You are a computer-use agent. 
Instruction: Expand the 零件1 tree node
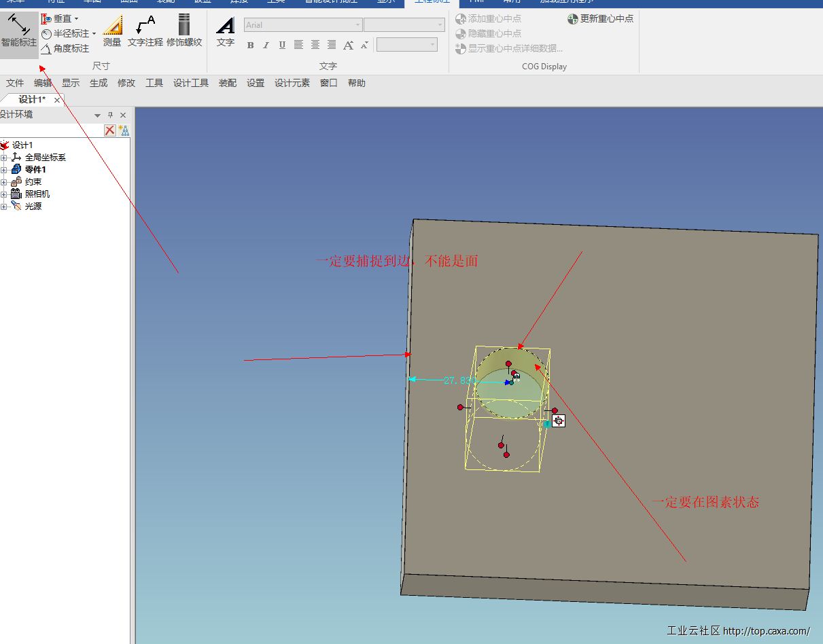tap(4, 170)
